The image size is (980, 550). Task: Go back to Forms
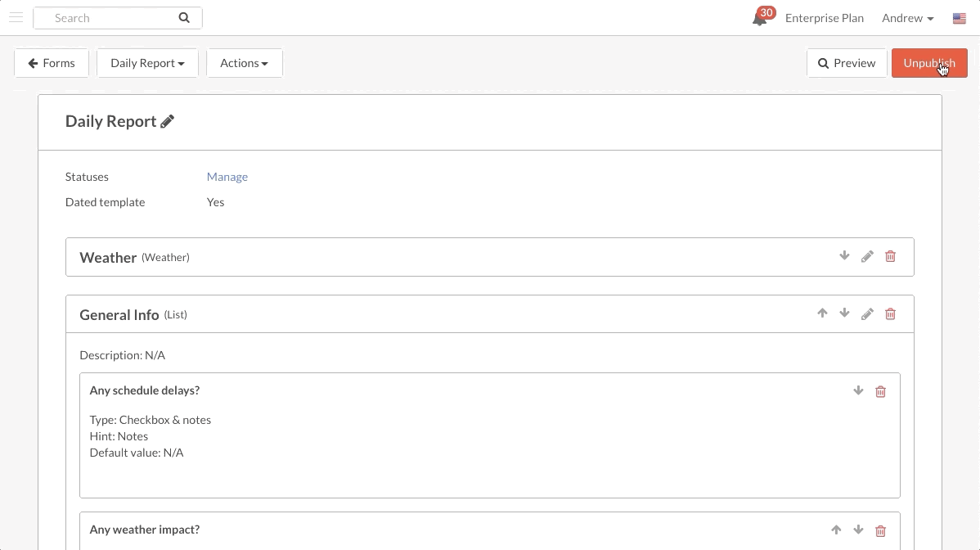(52, 63)
